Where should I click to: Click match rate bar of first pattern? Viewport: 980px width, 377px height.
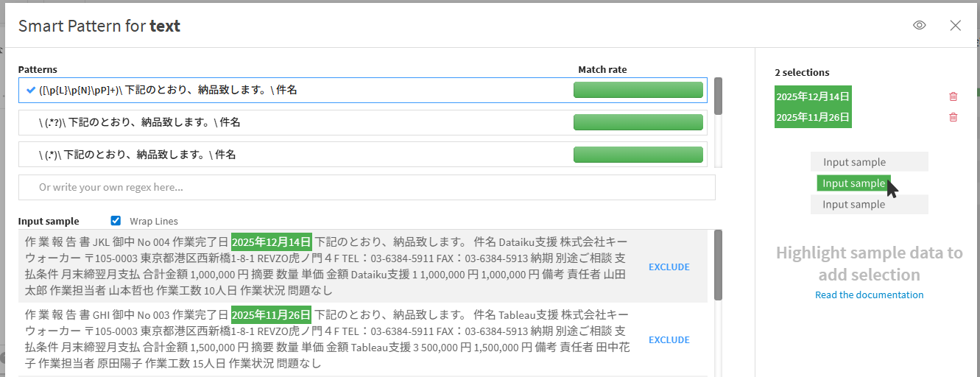[638, 91]
